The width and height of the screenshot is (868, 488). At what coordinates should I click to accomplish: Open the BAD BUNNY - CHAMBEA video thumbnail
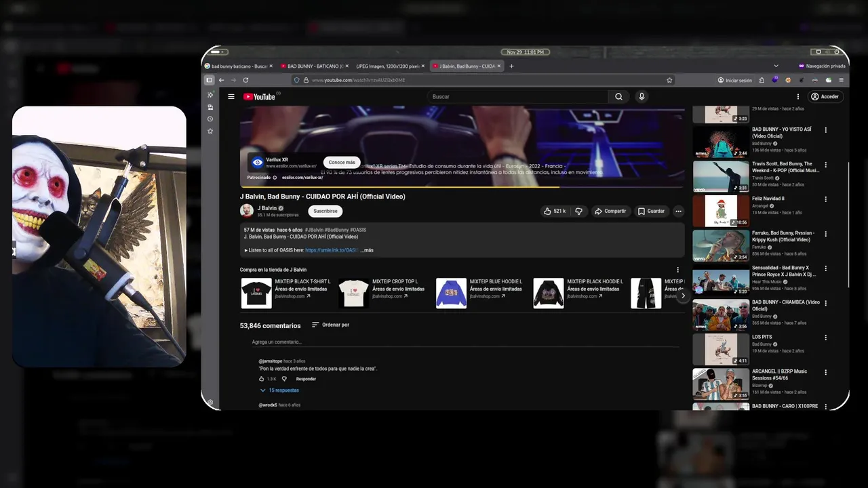721,314
